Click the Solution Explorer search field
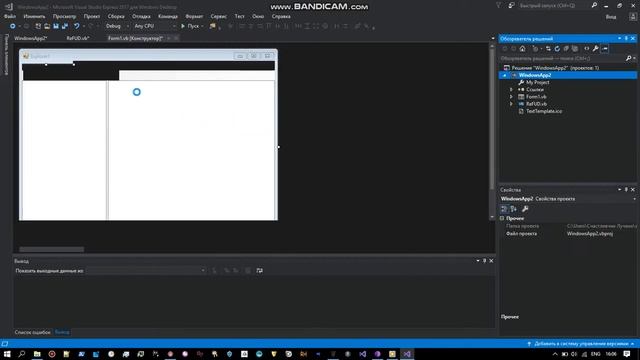The image size is (640, 360). point(563,58)
